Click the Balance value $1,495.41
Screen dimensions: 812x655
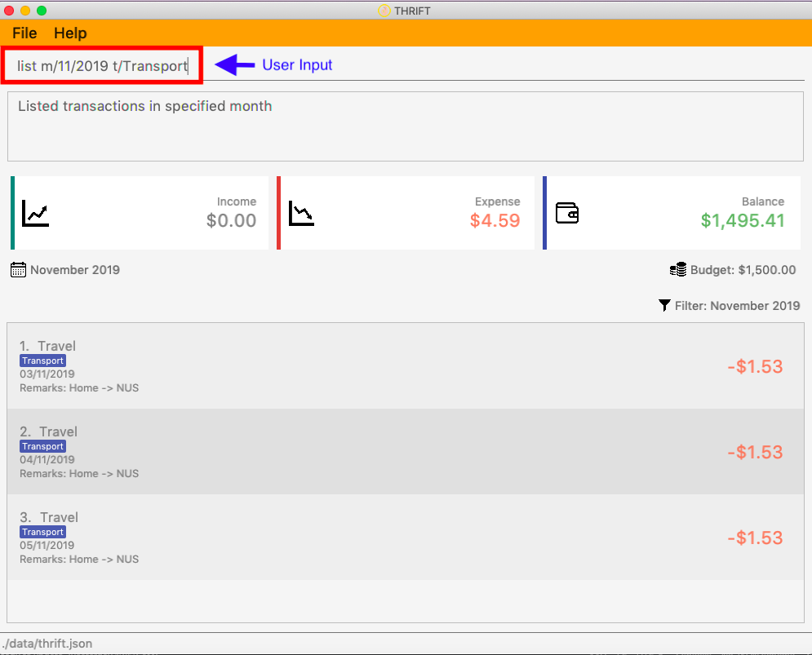743,220
